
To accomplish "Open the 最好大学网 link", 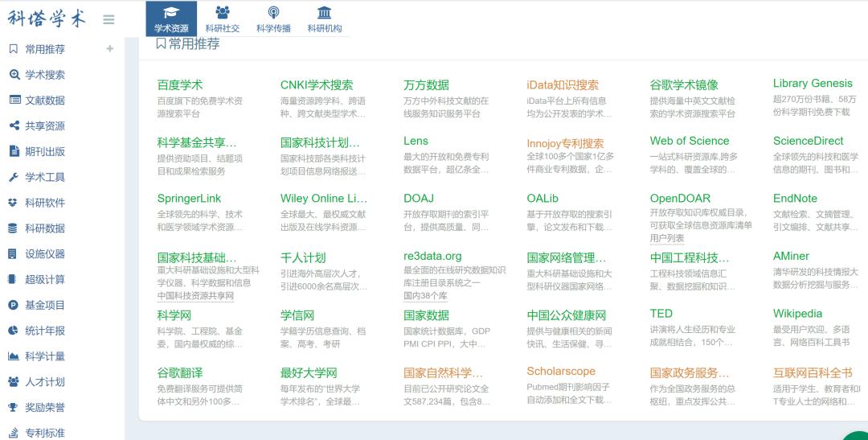I will pos(309,373).
